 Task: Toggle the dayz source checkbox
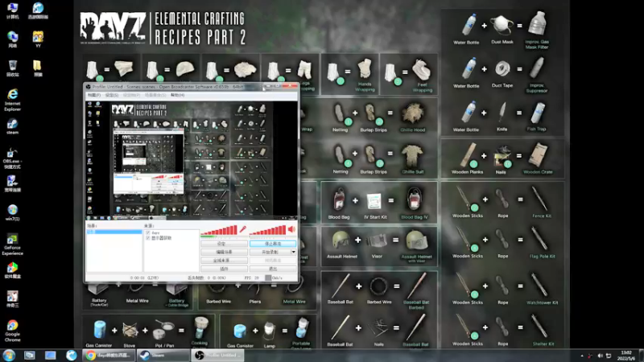[148, 232]
